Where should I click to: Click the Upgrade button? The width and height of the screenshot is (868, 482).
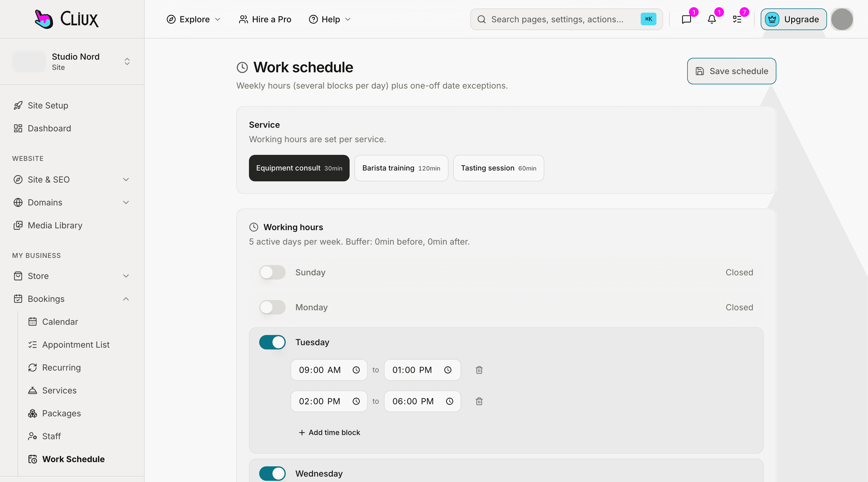[x=794, y=19]
